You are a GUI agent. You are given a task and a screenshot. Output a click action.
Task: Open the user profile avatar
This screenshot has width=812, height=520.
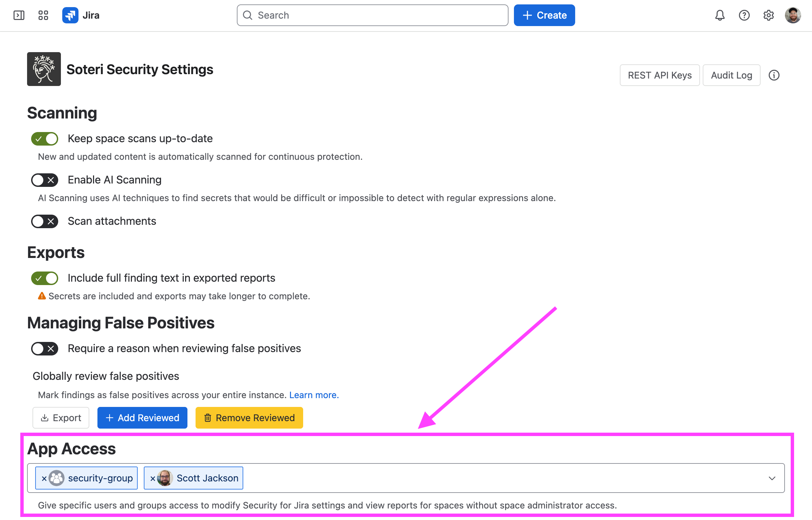coord(793,15)
